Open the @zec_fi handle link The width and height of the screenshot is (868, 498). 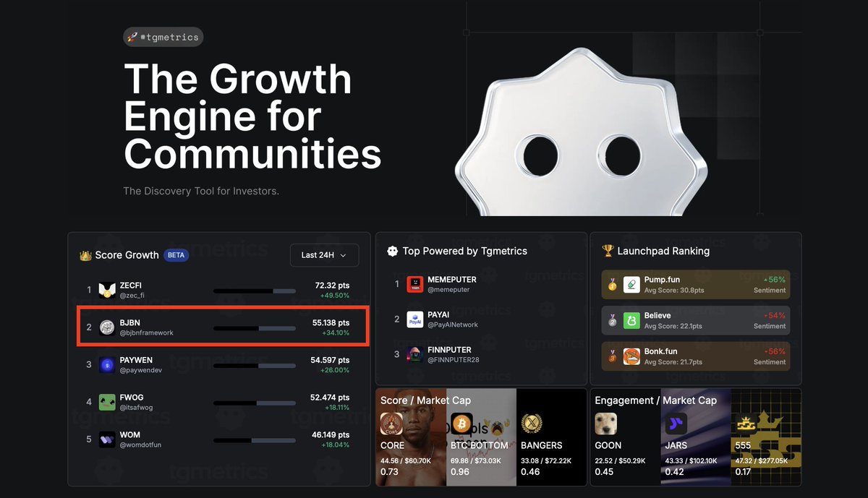point(132,296)
